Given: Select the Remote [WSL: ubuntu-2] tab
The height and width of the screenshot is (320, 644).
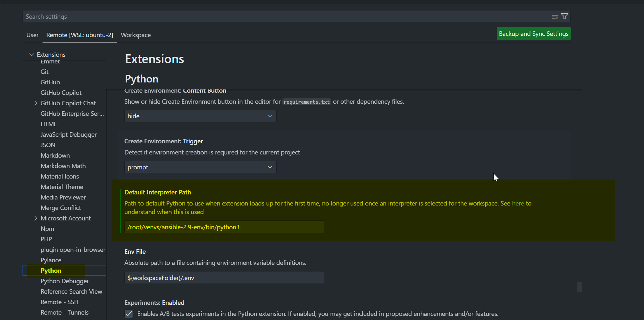Looking at the screenshot, I should [x=80, y=35].
